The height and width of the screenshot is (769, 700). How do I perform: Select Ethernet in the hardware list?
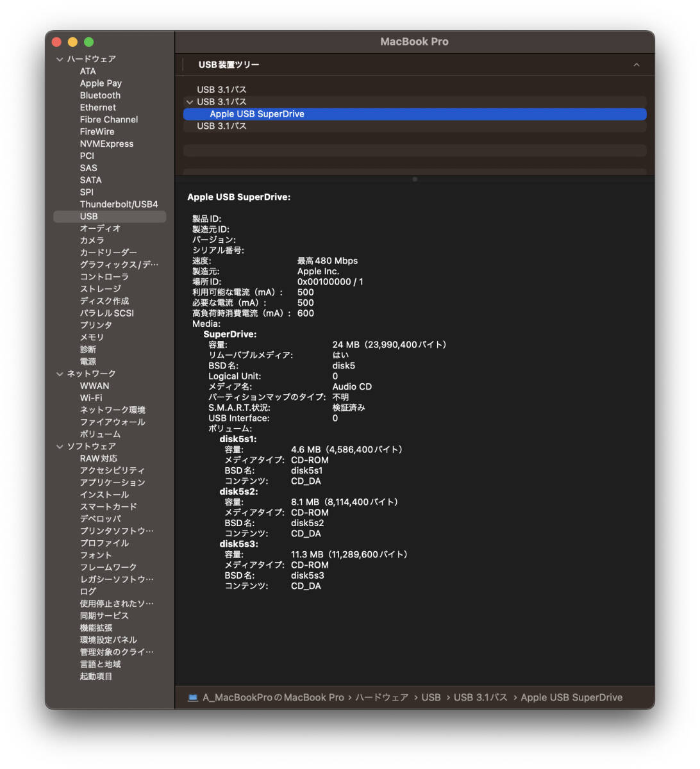pos(98,108)
